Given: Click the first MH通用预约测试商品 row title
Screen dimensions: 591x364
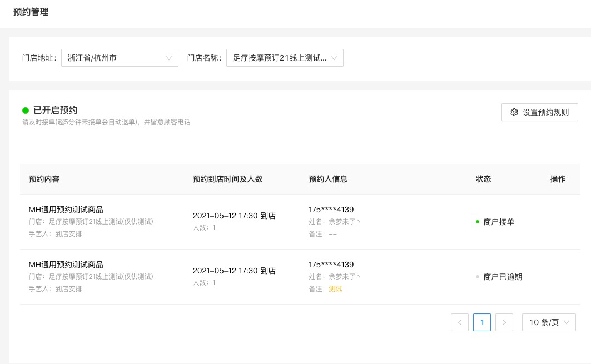Looking at the screenshot, I should point(66,210).
